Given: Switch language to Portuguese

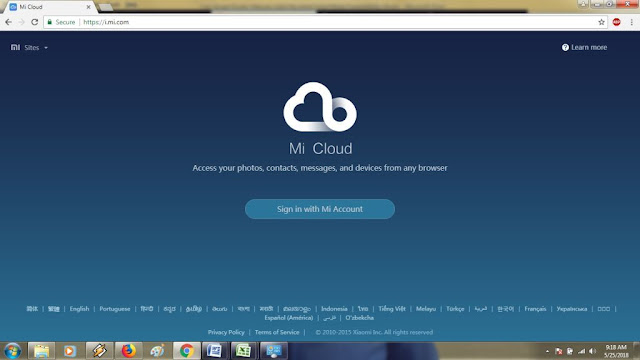Looking at the screenshot, I should pyautogui.click(x=115, y=309).
